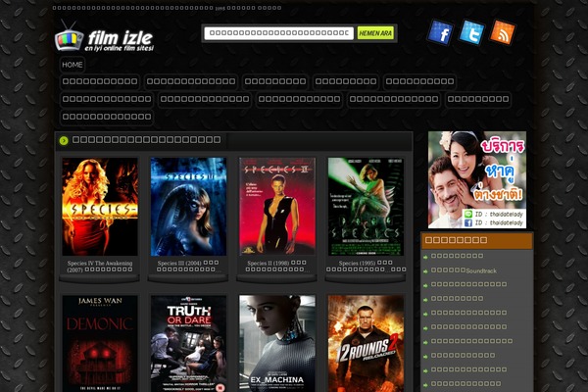
Task: Open Demonic movie poster
Action: point(100,344)
